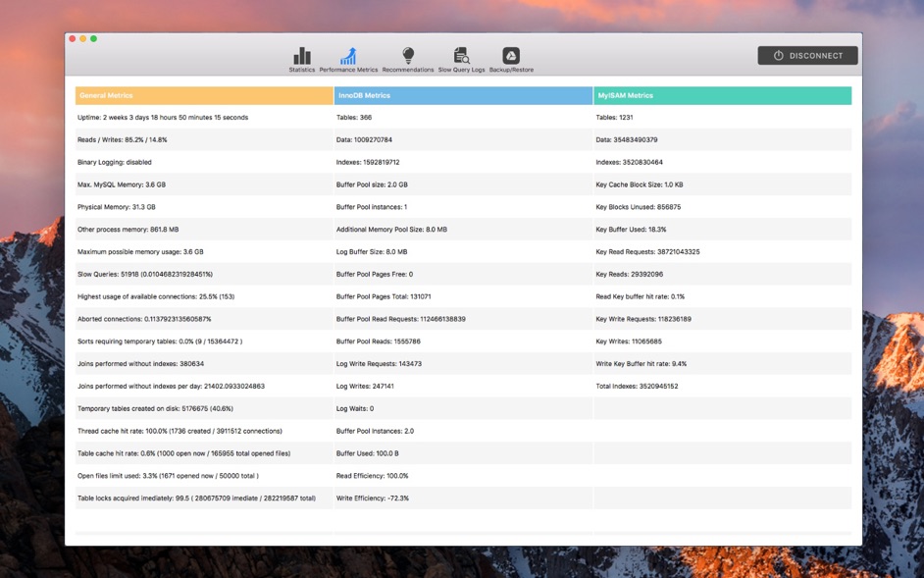Select the Physical Memory: 31.3 GB row
Viewport: 924px width, 578px height.
(204, 207)
